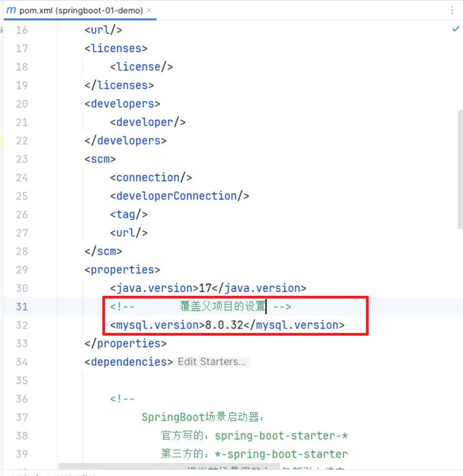Click line number 31 in the gutter
The height and width of the screenshot is (476, 463).
coord(22,306)
